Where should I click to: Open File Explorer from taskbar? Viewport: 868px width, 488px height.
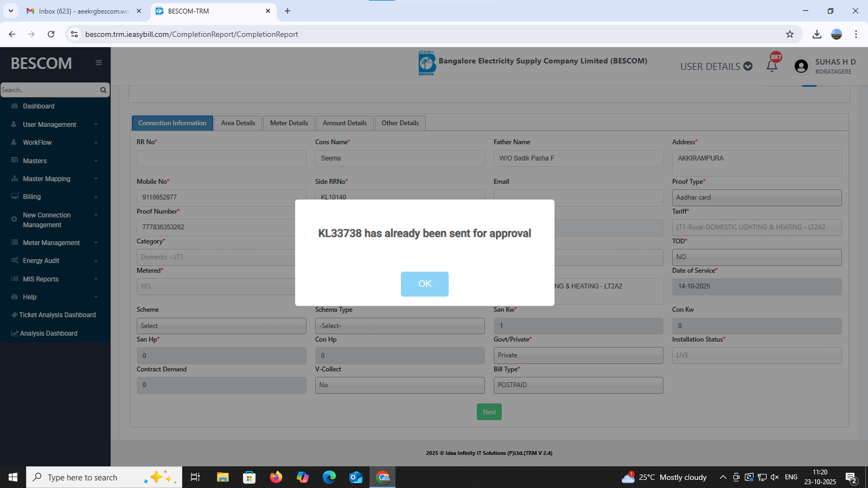[223, 477]
